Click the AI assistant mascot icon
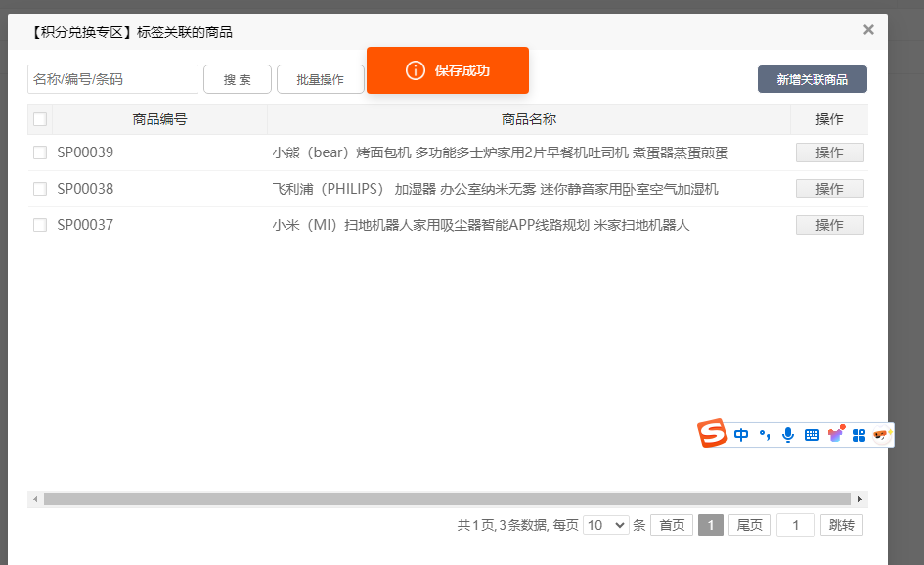Image resolution: width=924 pixels, height=565 pixels. click(881, 434)
